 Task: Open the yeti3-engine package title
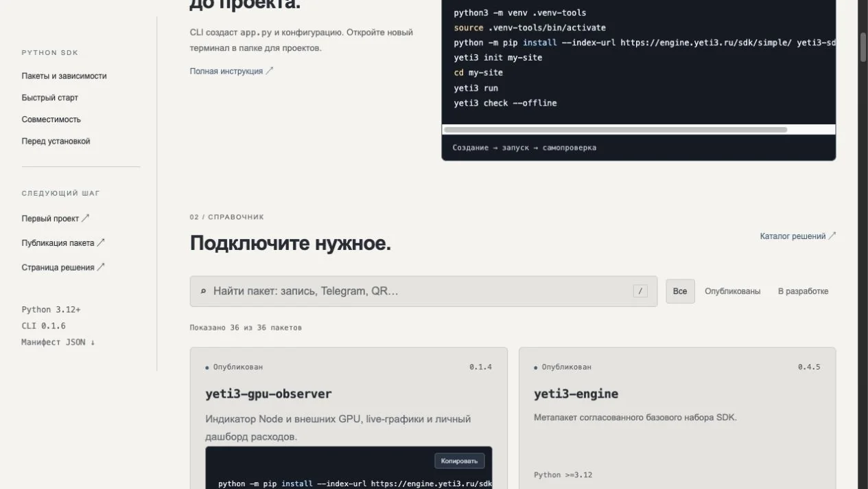pos(576,394)
